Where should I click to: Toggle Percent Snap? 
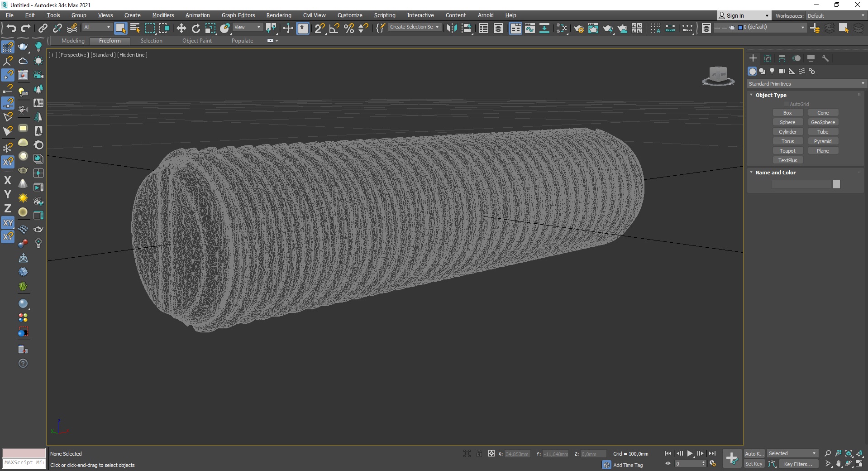[x=349, y=28]
